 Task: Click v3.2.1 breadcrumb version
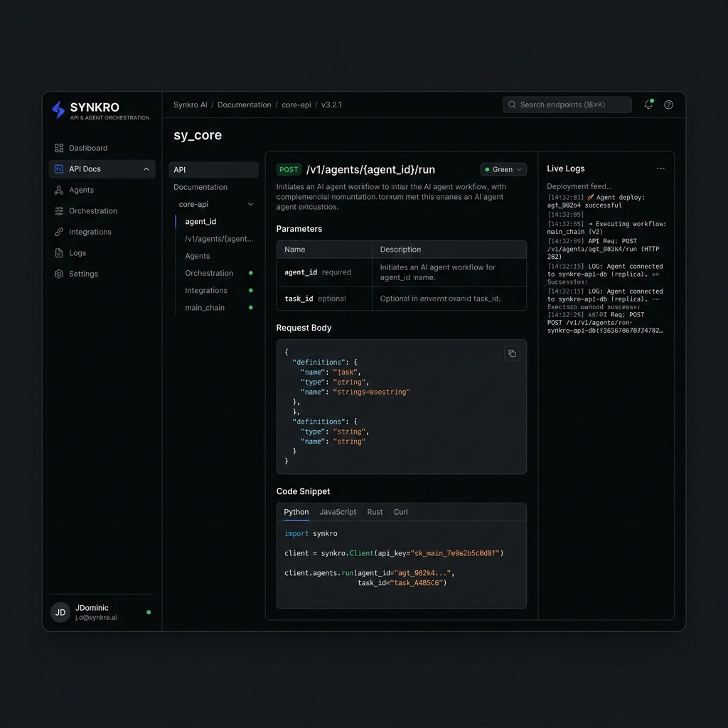[331, 105]
